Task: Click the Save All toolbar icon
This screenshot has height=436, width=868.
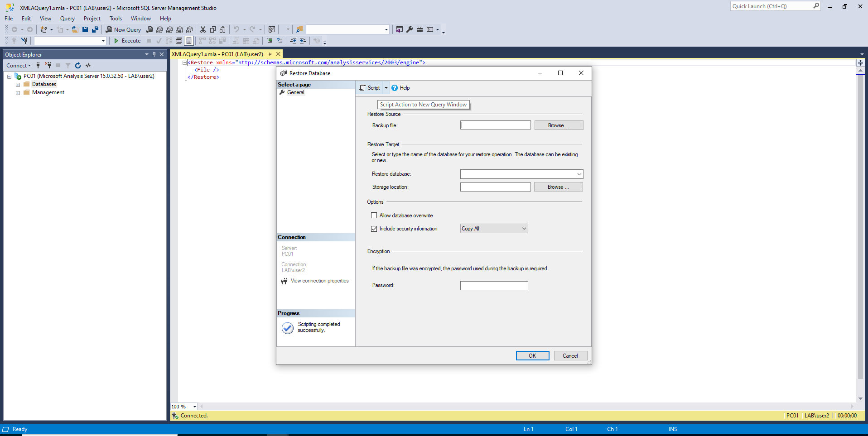Action: (x=95, y=29)
